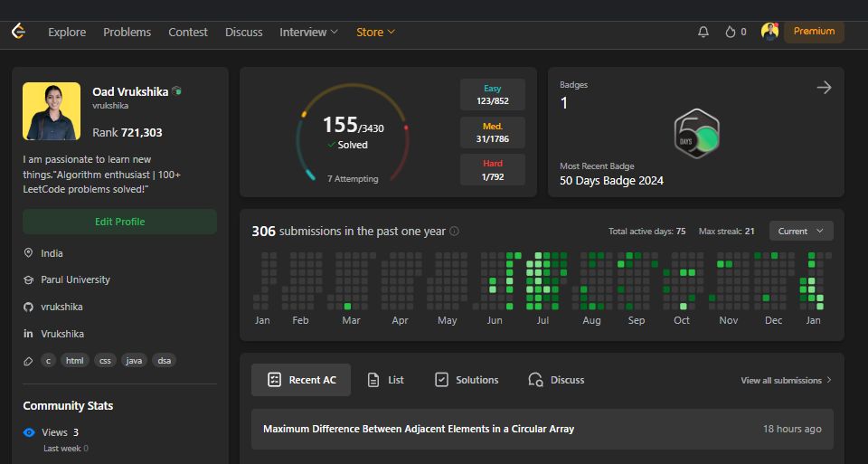Click the html skill tag
Screen dimensions: 868x464
75,361
